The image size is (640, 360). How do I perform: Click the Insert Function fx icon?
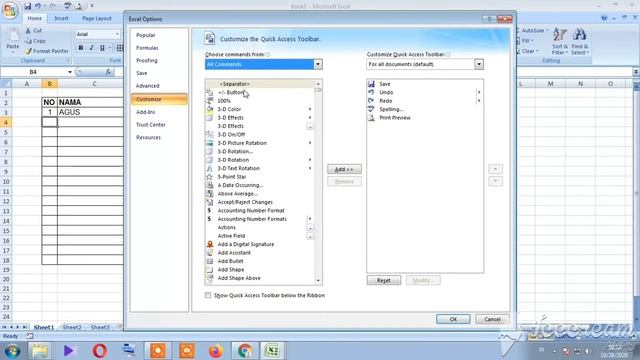(x=108, y=72)
